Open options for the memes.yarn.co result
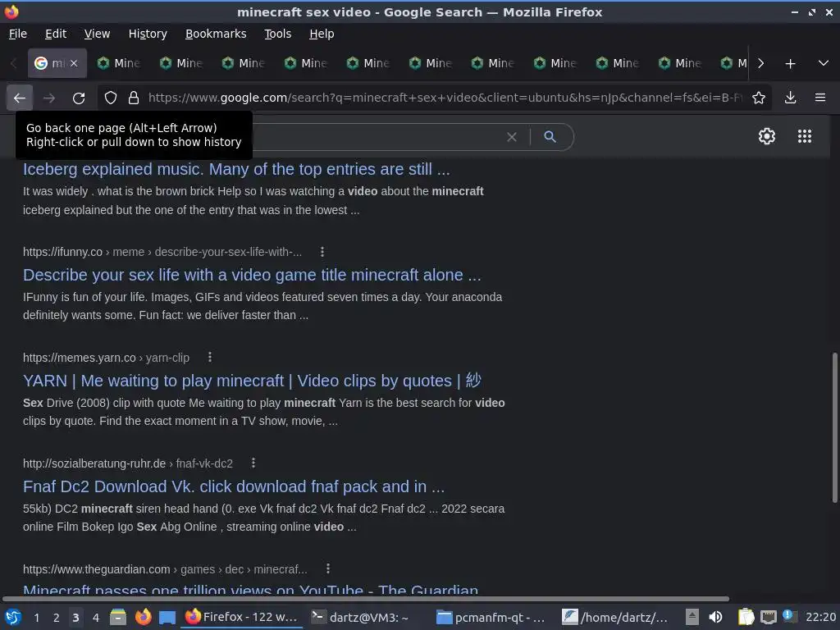 (210, 358)
